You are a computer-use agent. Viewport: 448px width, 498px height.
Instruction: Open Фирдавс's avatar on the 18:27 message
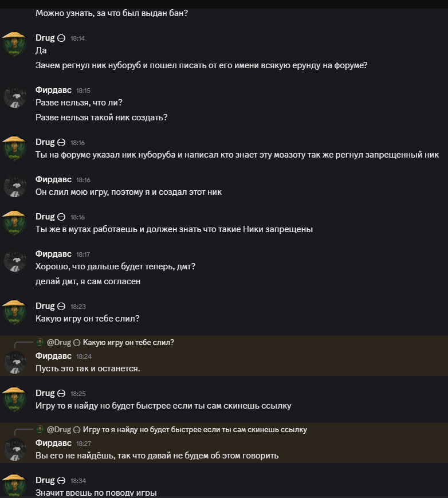(x=15, y=449)
